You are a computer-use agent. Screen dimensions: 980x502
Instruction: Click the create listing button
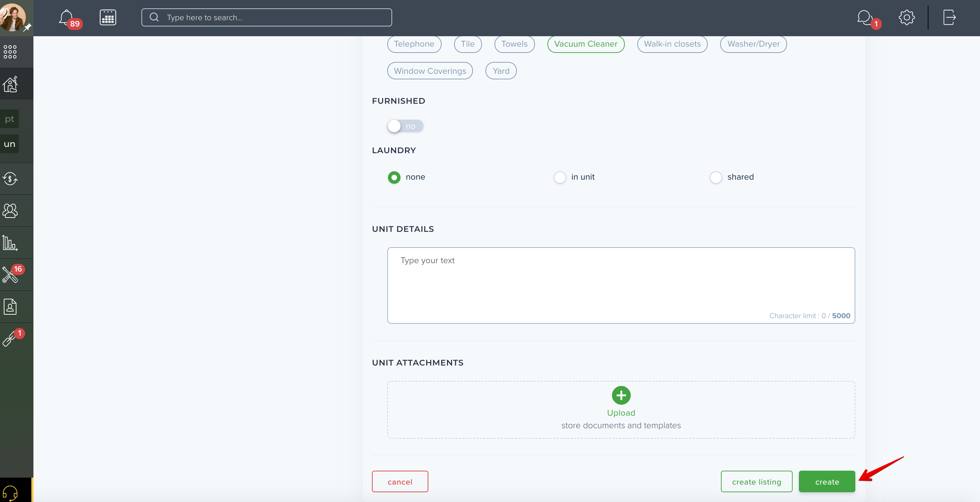[756, 481]
